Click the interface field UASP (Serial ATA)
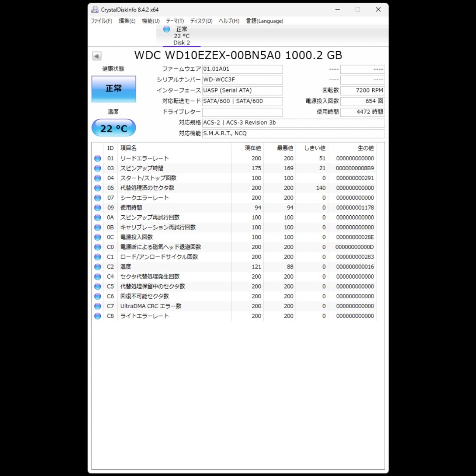The width and height of the screenshot is (476, 476). [242, 91]
